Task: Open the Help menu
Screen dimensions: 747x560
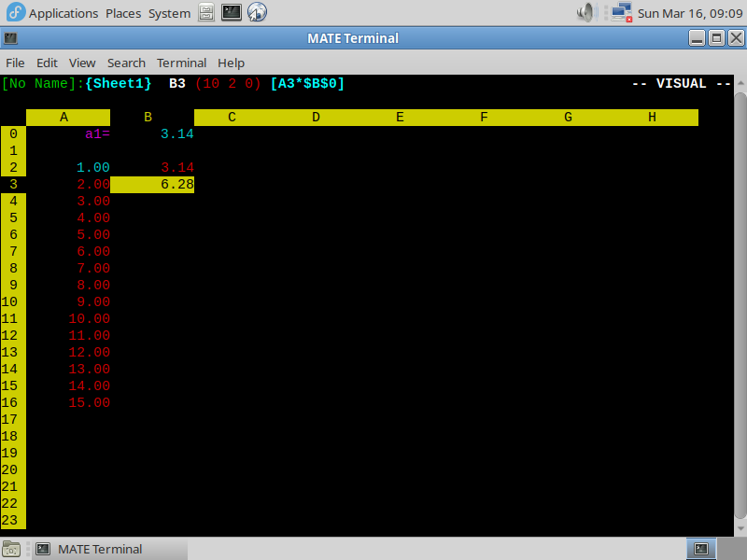Action: click(x=231, y=63)
